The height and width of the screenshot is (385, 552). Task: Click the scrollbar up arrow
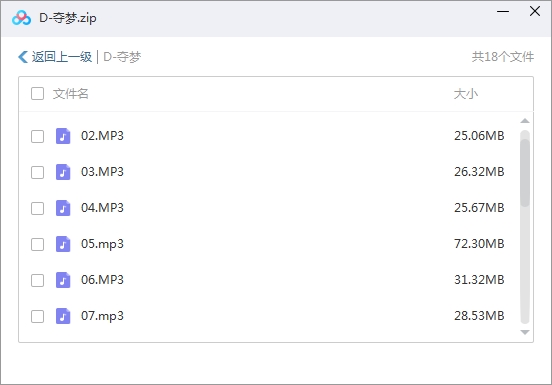click(x=525, y=121)
